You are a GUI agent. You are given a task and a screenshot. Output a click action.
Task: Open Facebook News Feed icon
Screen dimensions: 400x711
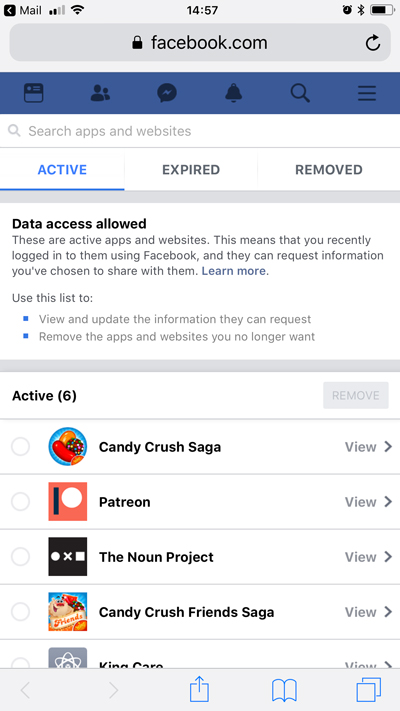(34, 93)
